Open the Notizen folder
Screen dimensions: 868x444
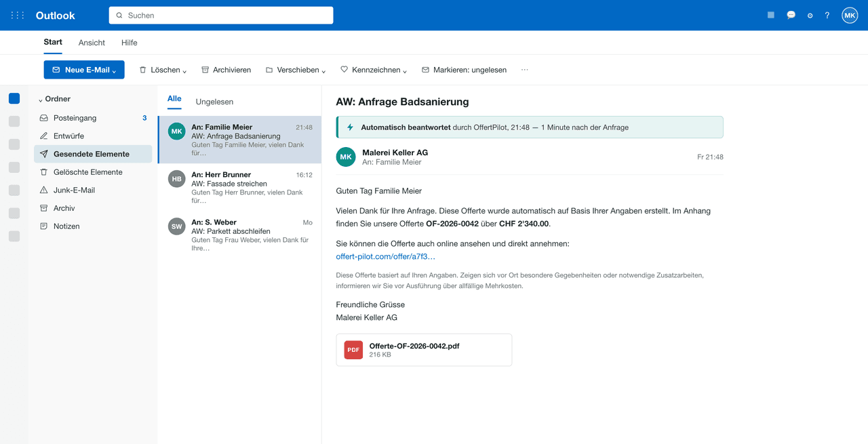click(93, 226)
